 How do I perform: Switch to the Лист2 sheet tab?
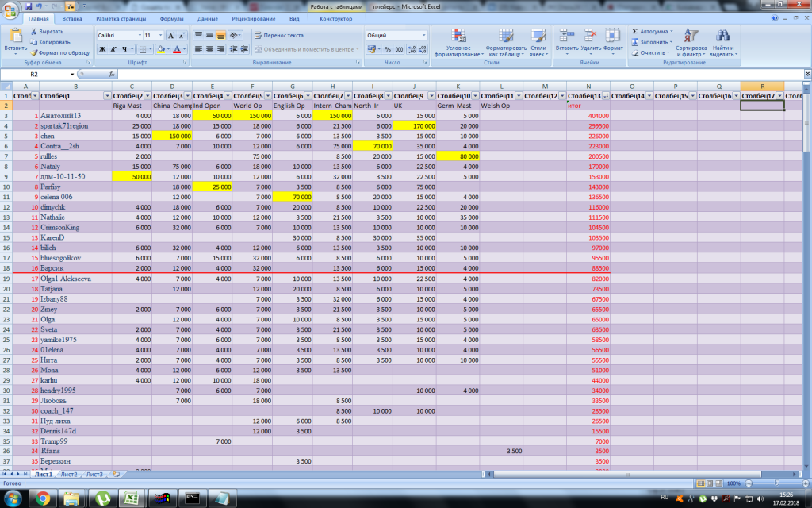[69, 474]
